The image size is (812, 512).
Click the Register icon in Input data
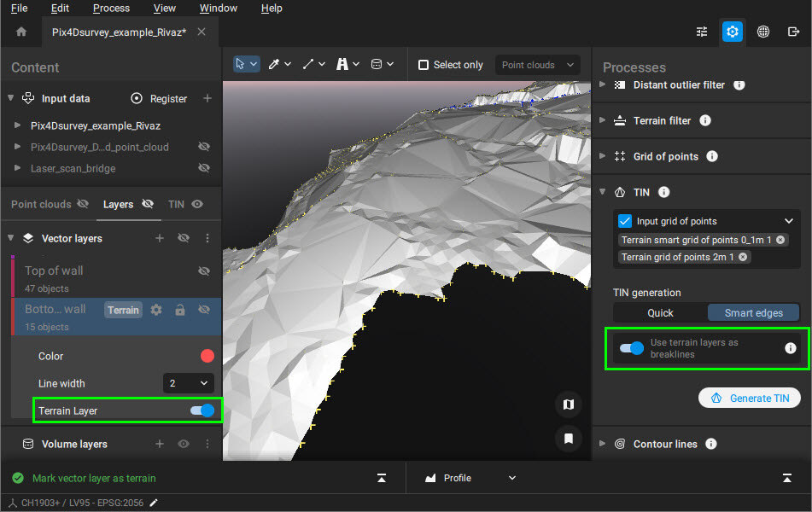137,98
